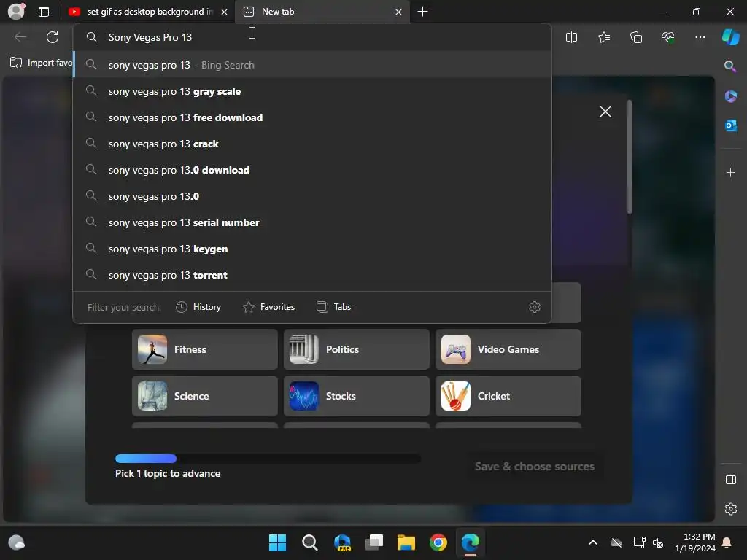Open Browser essentials heart icon
747x560 pixels.
coord(668,37)
